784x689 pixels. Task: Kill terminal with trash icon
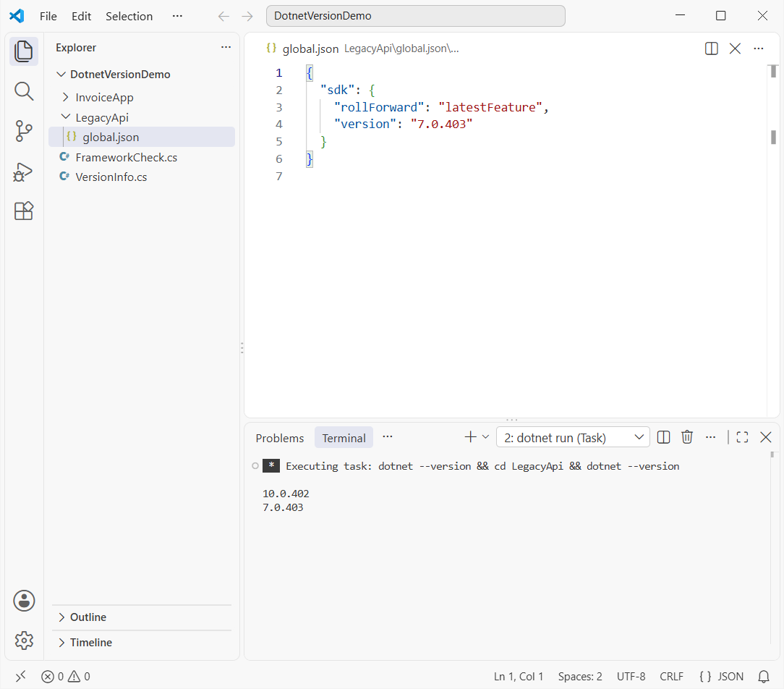(x=687, y=437)
